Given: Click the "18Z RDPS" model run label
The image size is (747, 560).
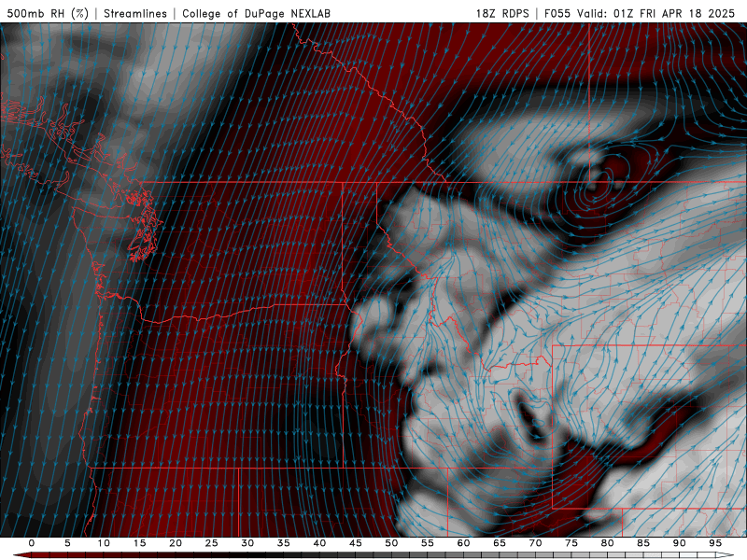Looking at the screenshot, I should point(502,13).
